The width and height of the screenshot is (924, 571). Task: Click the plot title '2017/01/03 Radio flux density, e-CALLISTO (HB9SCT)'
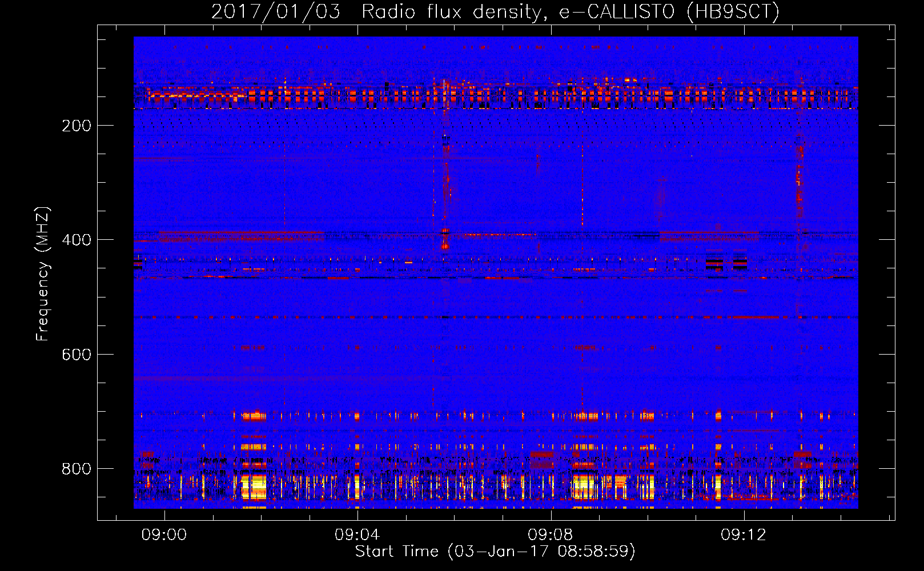tap(495, 12)
